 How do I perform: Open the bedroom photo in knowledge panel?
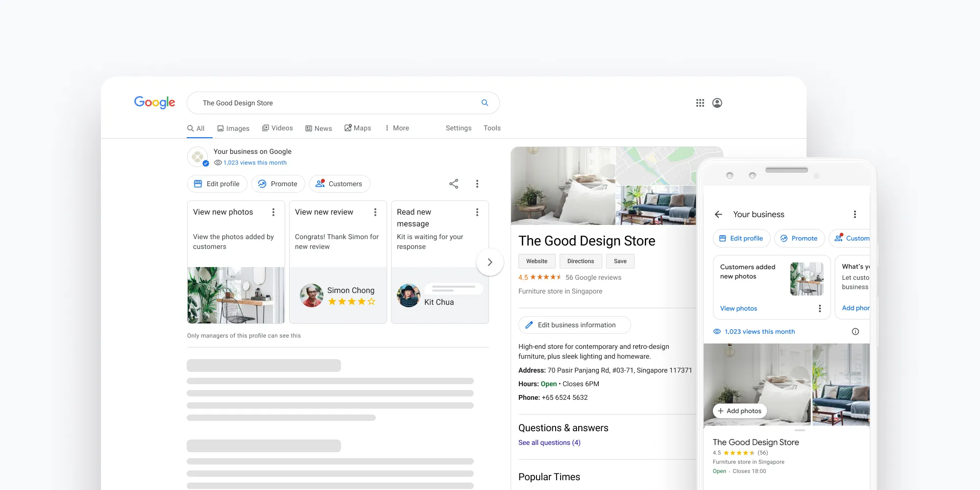click(563, 186)
